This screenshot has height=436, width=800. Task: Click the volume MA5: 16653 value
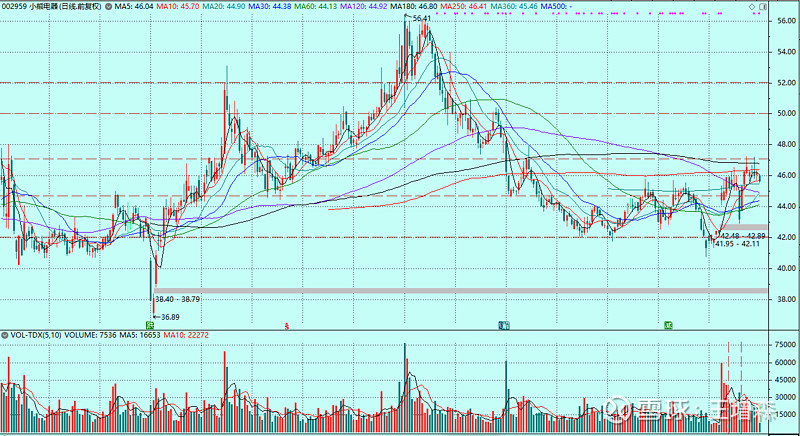[139, 335]
